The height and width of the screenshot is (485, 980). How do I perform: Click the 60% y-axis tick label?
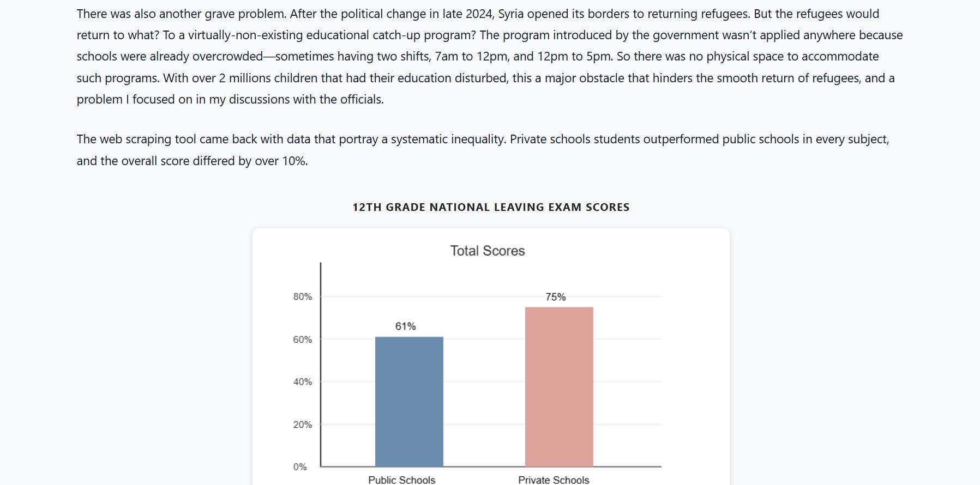303,339
